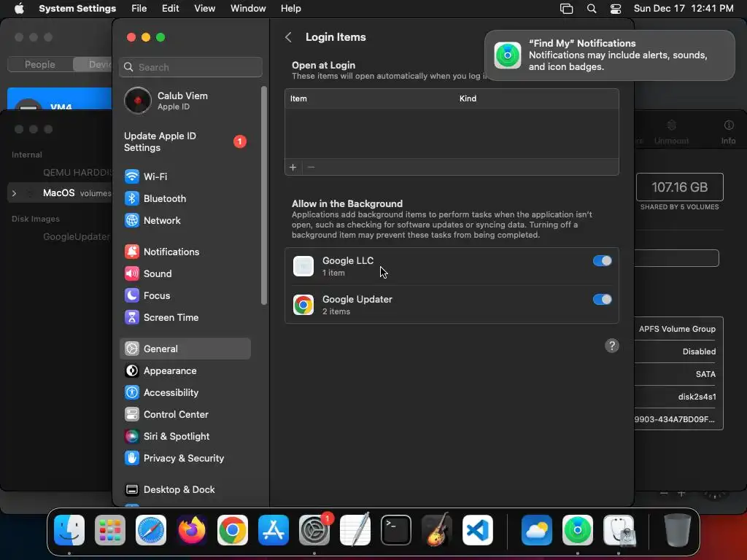Screen dimensions: 747x560
Task: Add a login item with the plus button
Action: click(x=293, y=168)
